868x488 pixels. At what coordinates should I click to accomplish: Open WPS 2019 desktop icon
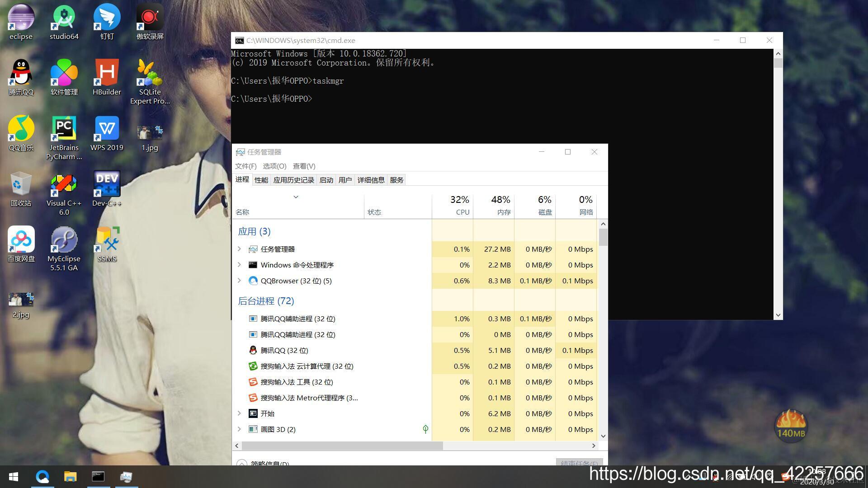107,129
